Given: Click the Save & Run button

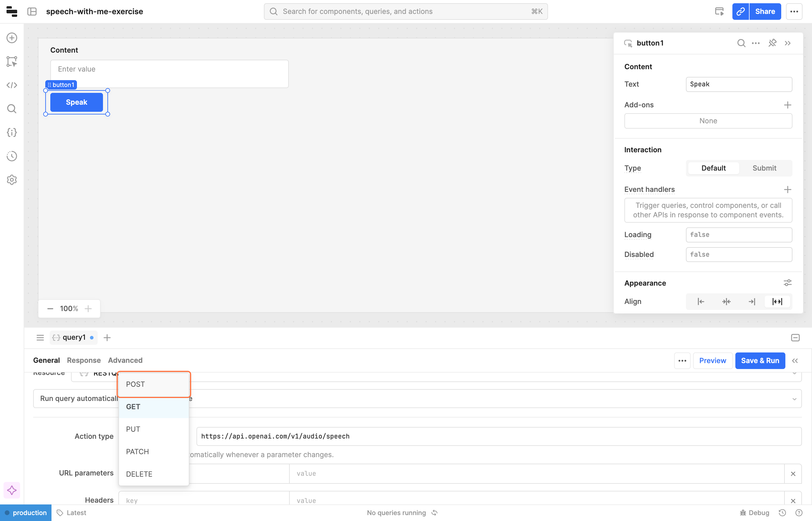Looking at the screenshot, I should pyautogui.click(x=760, y=361).
